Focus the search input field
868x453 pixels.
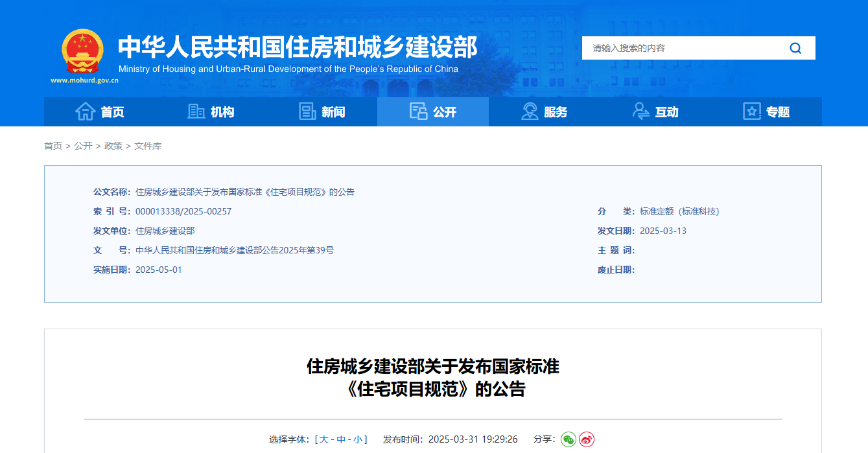pyautogui.click(x=681, y=48)
